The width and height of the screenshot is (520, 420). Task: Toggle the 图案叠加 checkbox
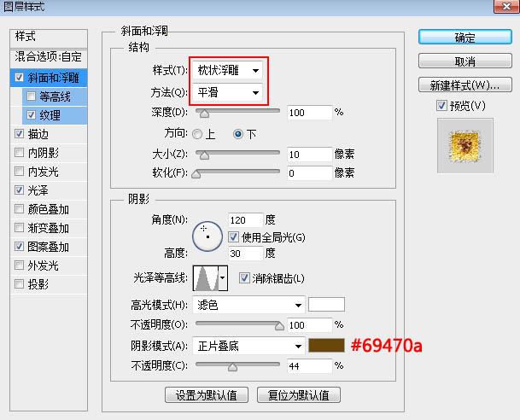click(x=20, y=247)
